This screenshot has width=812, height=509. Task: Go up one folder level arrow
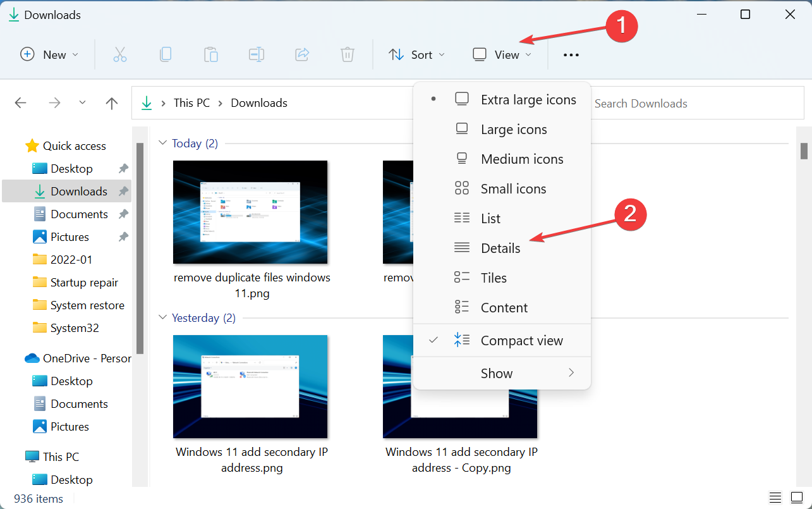tap(112, 103)
